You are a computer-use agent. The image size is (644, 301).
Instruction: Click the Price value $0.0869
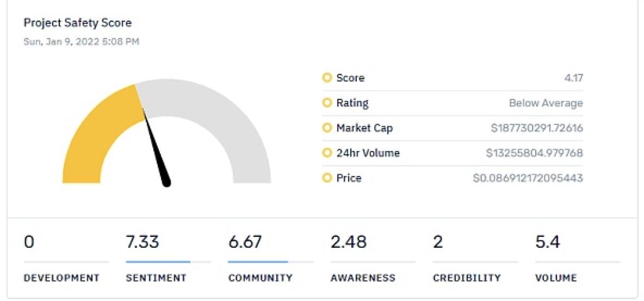click(528, 178)
